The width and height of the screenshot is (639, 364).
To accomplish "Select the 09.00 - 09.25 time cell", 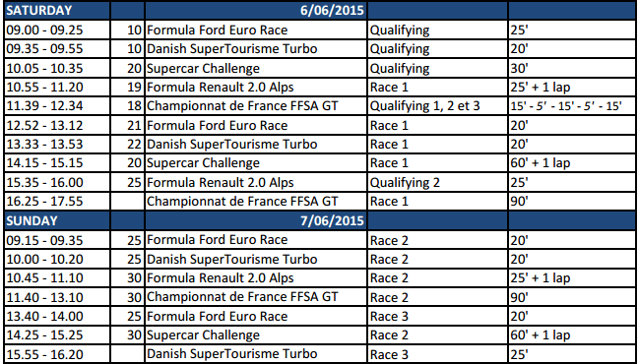I will pyautogui.click(x=57, y=30).
